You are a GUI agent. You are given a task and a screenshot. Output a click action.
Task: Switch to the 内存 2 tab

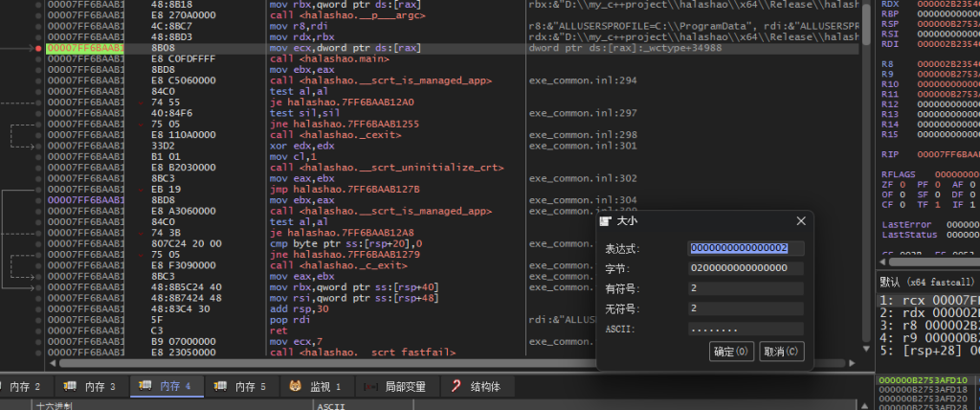point(25,386)
